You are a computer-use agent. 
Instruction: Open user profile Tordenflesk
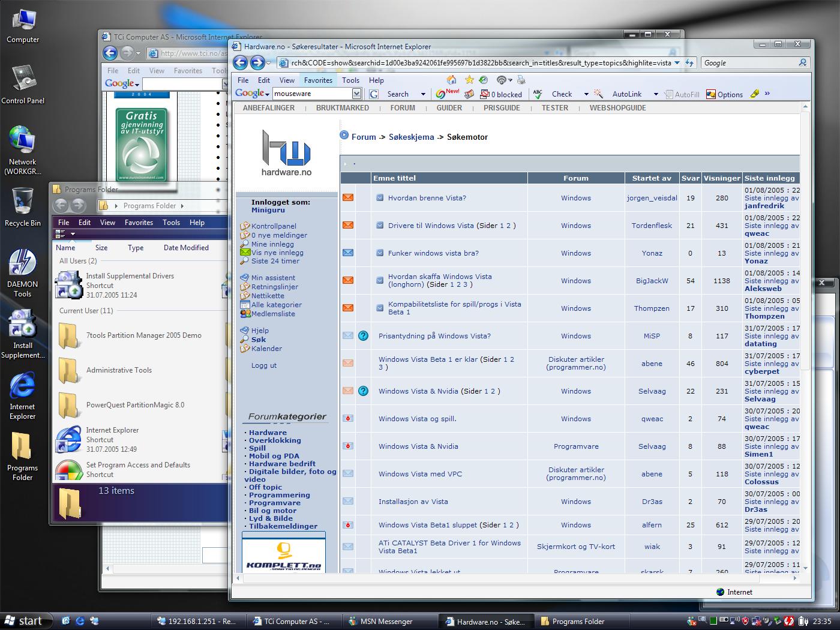(x=652, y=226)
